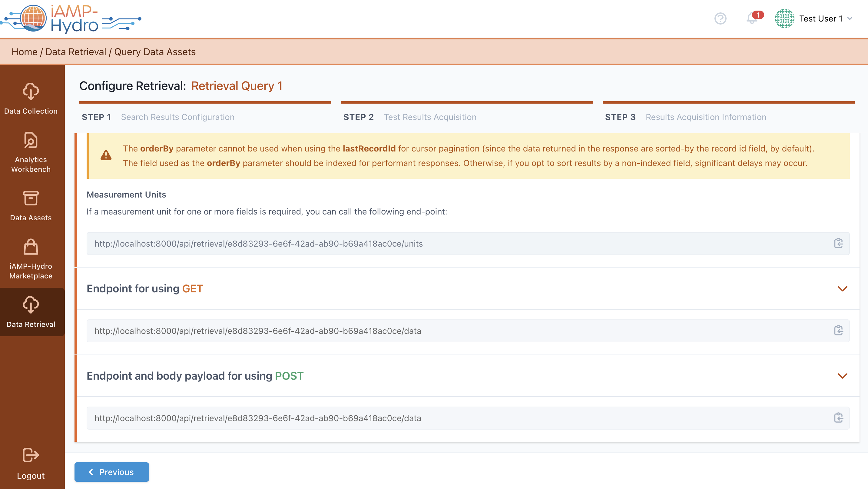Image resolution: width=868 pixels, height=489 pixels.
Task: Copy the measurement units endpoint URL
Action: pyautogui.click(x=838, y=243)
